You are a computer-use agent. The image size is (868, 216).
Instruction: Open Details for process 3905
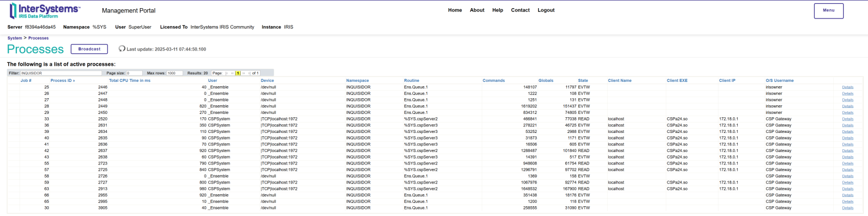pyautogui.click(x=848, y=208)
